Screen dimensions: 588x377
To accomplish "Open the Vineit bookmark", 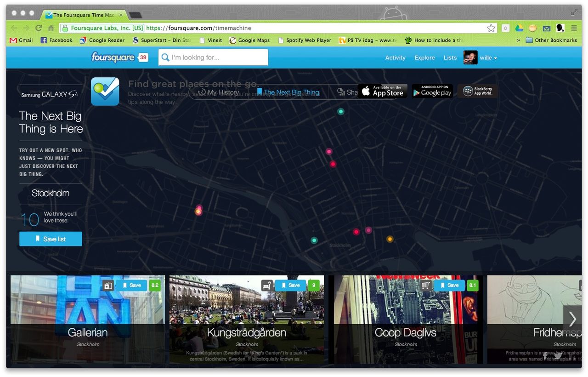I will click(211, 40).
